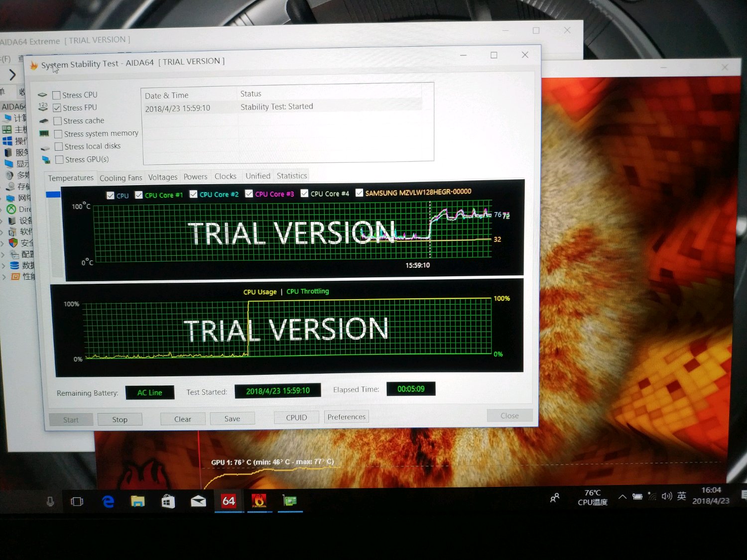Open the Unified tab
The image size is (747, 560).
point(257,176)
